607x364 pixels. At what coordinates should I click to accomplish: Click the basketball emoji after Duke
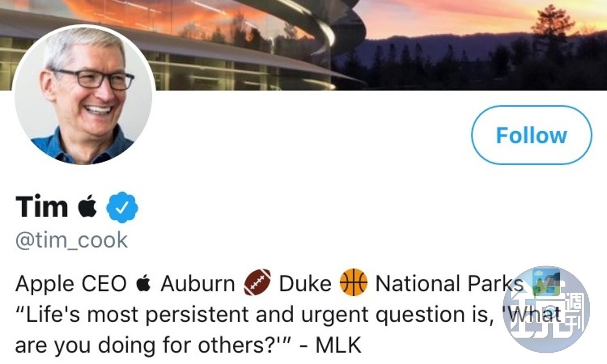pos(353,282)
